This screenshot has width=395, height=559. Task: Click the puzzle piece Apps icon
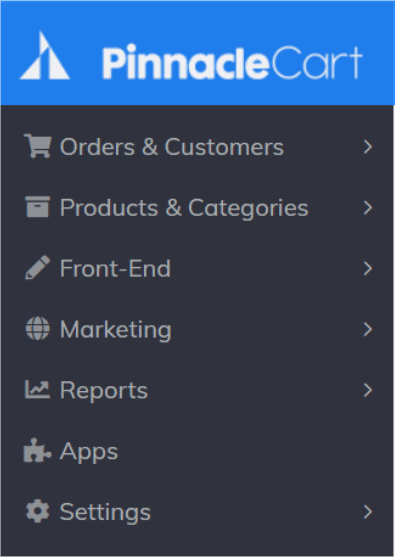[x=37, y=450]
